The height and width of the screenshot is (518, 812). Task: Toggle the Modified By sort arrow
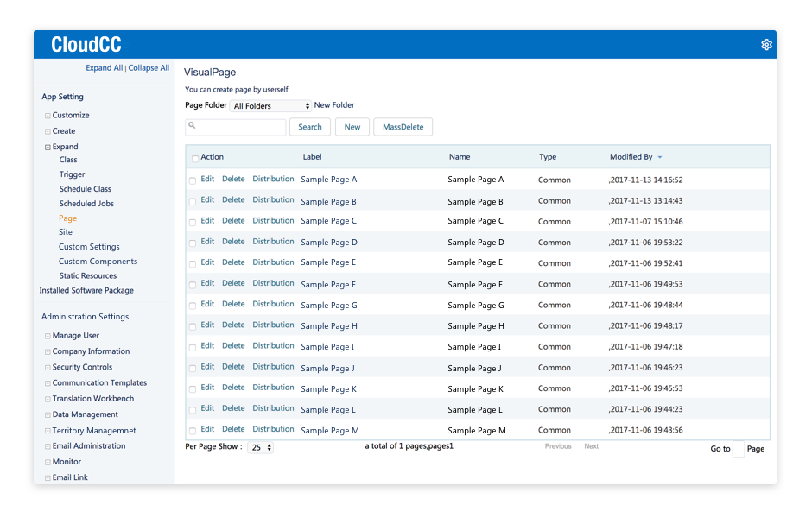(659, 157)
